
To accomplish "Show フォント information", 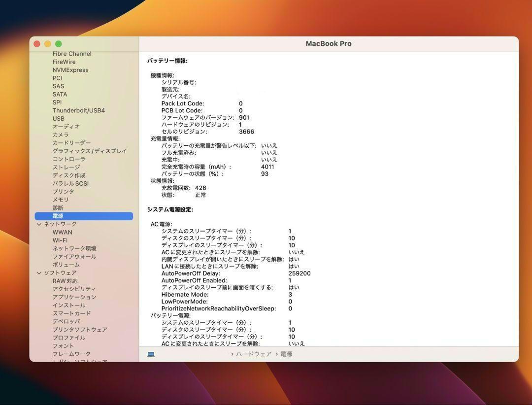I will (x=63, y=346).
